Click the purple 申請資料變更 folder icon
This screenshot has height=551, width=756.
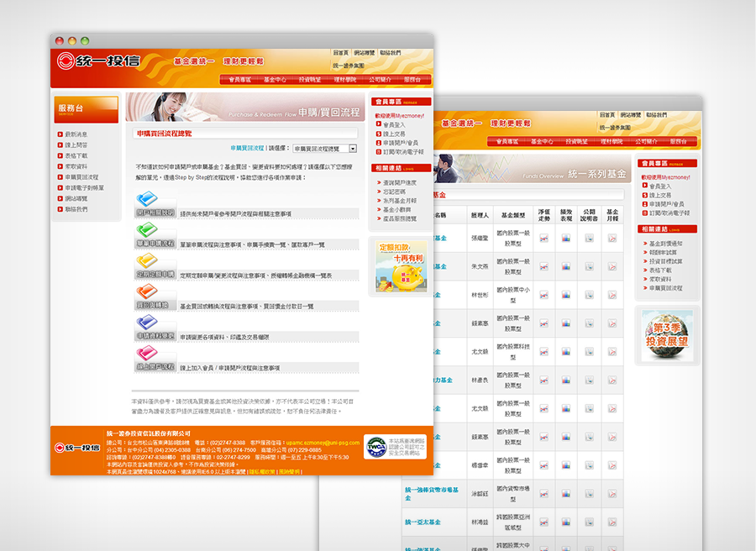pos(147,322)
